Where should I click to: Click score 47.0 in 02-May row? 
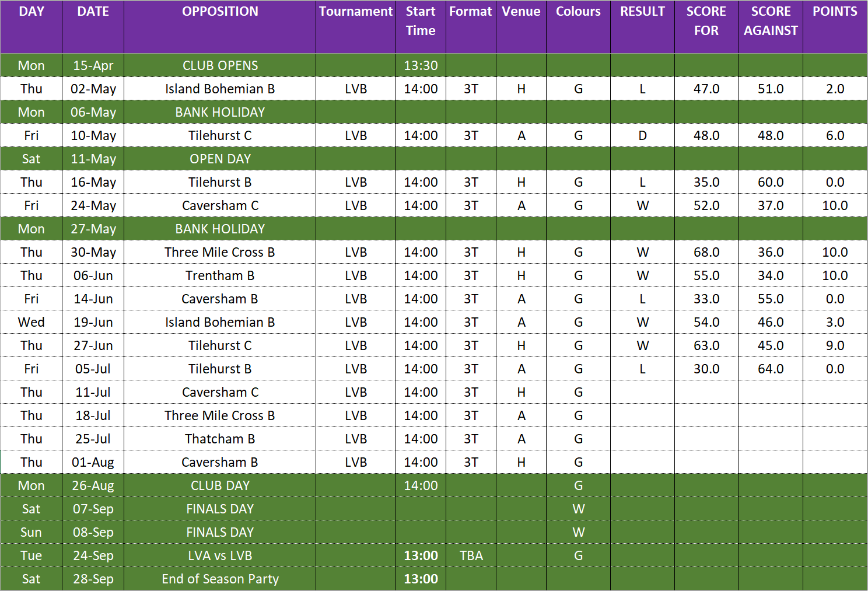click(x=706, y=89)
